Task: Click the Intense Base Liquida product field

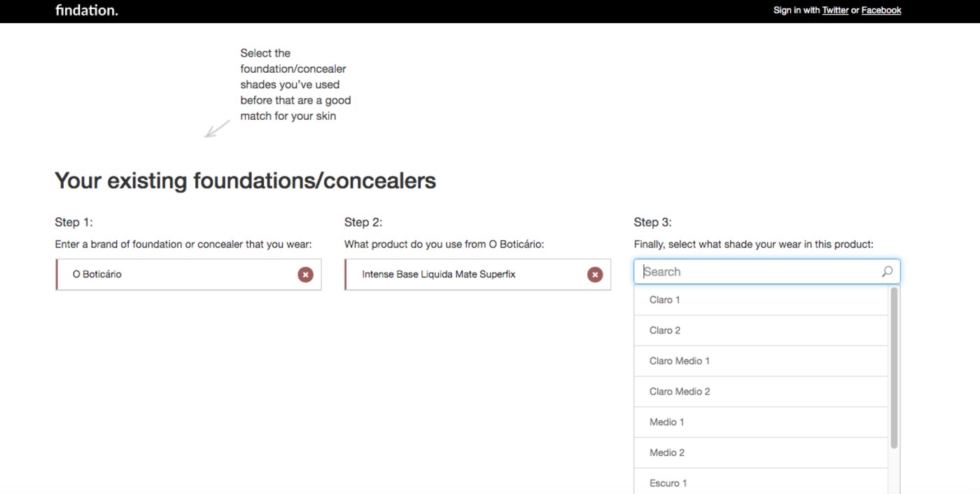Action: pos(462,275)
